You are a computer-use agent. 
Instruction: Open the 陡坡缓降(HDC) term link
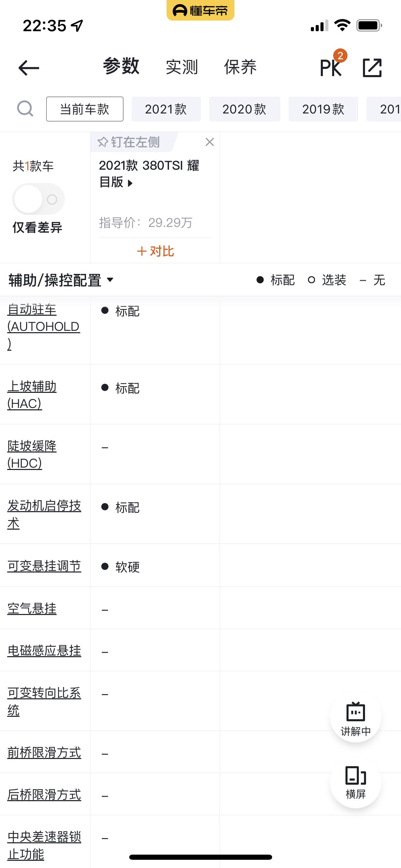32,455
